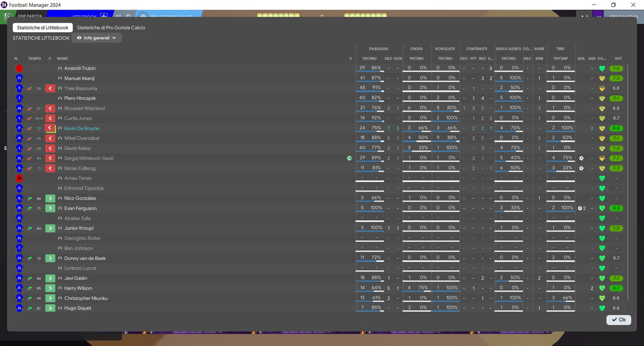Open Noussair Mazraoui's player profile
The width and height of the screenshot is (644, 346).
coord(85,108)
